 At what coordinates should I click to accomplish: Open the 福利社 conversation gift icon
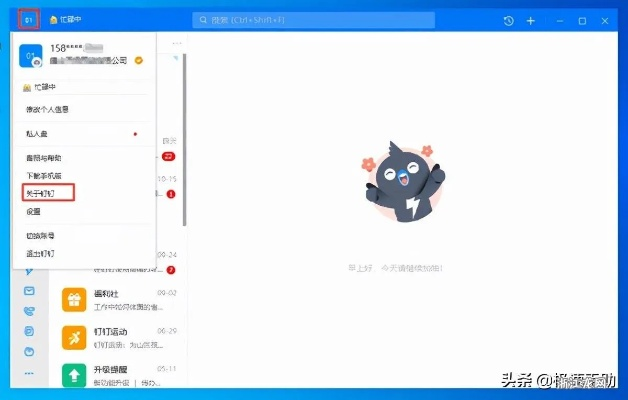[x=74, y=299]
